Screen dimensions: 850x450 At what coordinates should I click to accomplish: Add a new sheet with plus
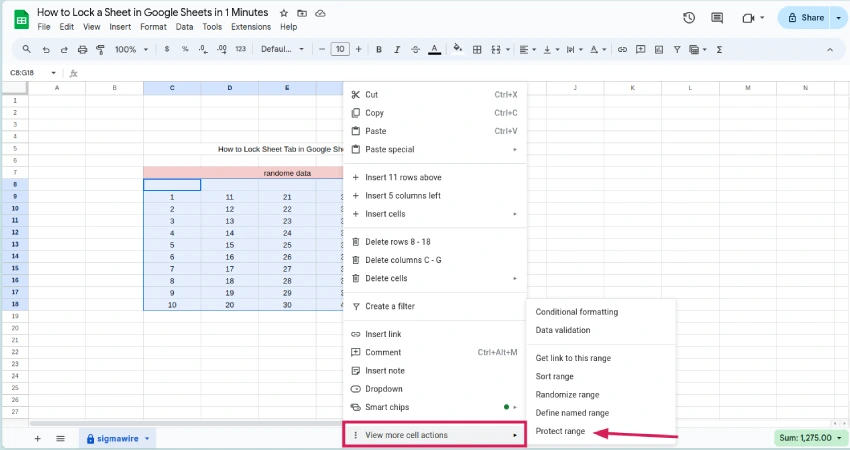(37, 438)
